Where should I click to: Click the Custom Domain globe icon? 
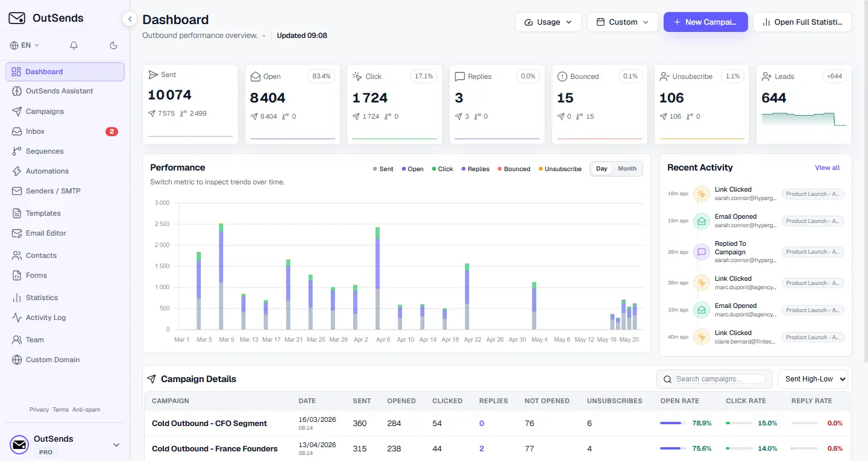coord(16,360)
